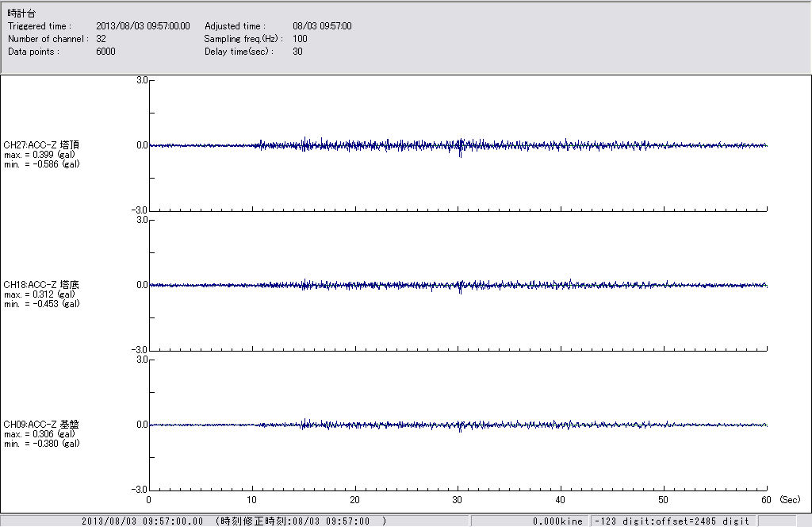Viewport: 812px width, 527px height.
Task: Click the CH09 waveform near 40 seconds
Action: pyautogui.click(x=561, y=425)
